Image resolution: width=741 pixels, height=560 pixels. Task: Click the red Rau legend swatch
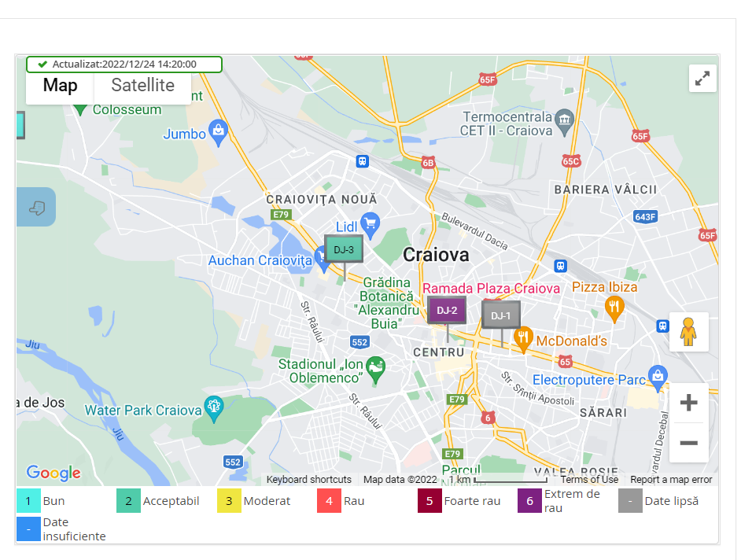tap(329, 501)
